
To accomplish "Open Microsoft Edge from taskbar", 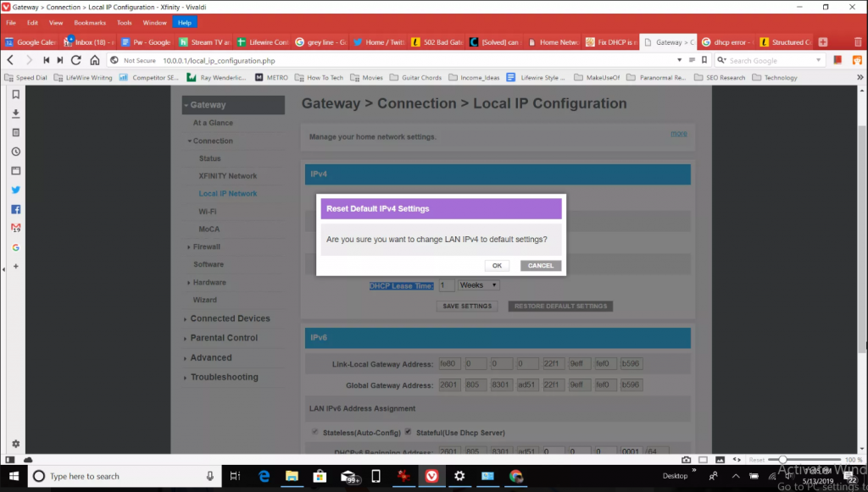I will click(264, 476).
